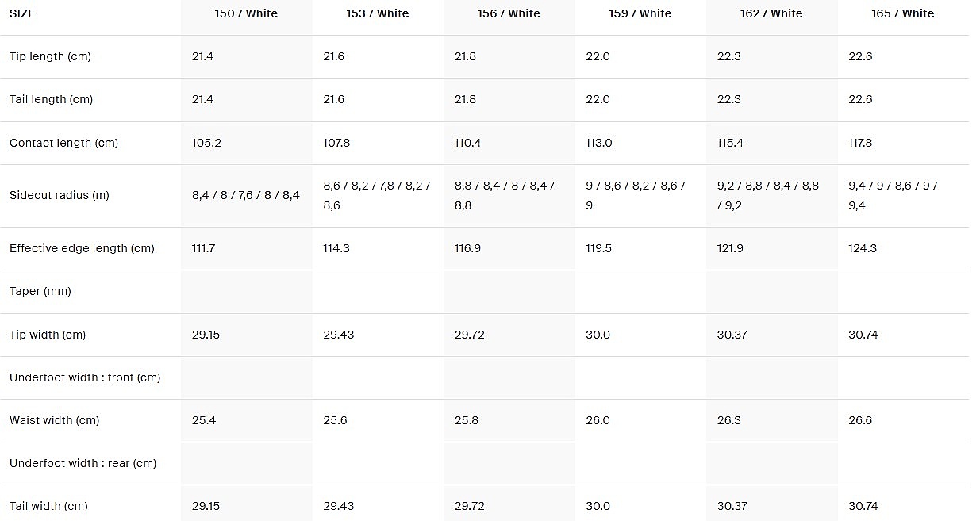The width and height of the screenshot is (980, 521).
Task: Click the 150 / White column header
Action: click(246, 13)
